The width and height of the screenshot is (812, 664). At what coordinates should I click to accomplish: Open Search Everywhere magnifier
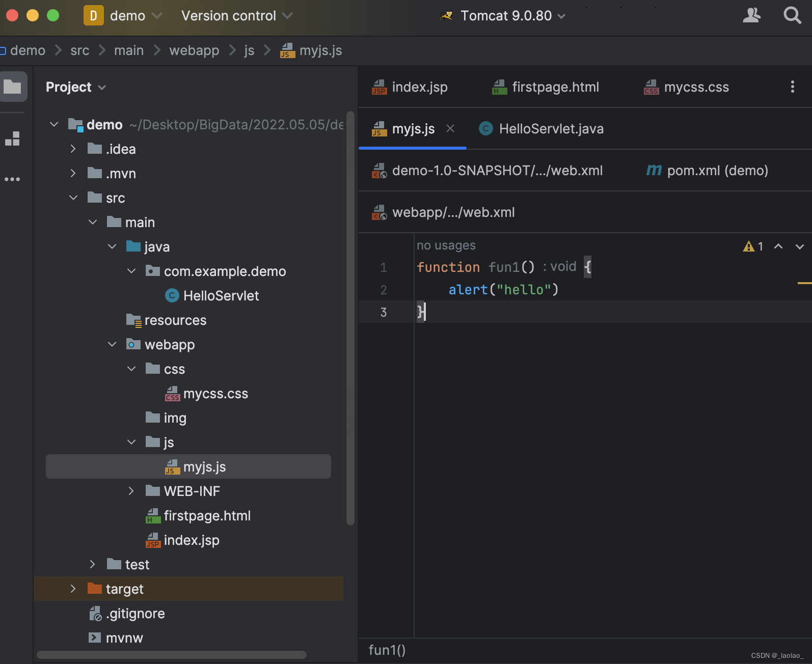click(792, 15)
